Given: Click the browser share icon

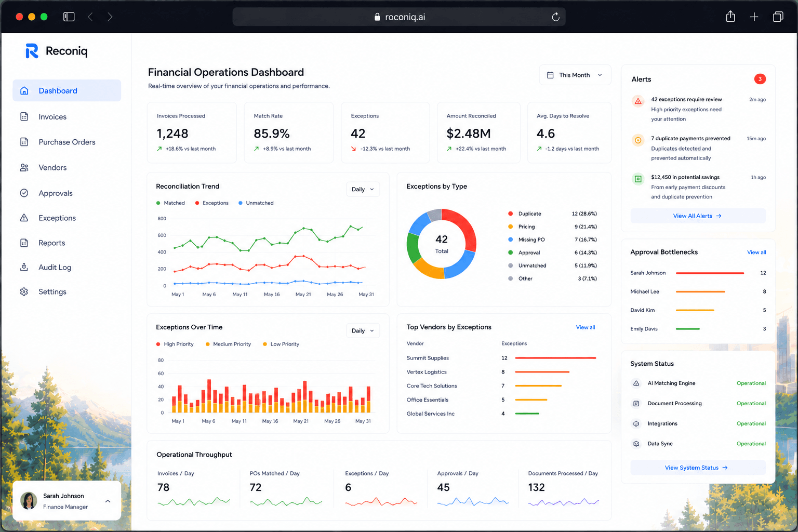Looking at the screenshot, I should (730, 17).
